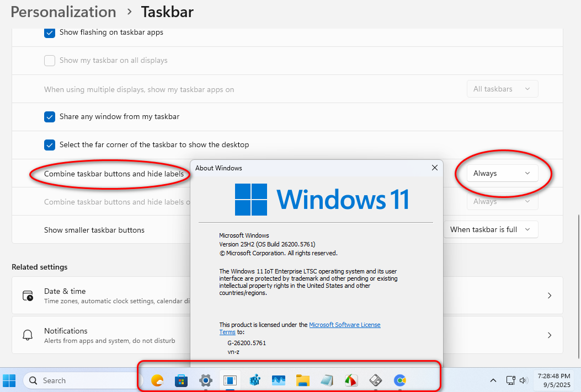This screenshot has height=392, width=581.
Task: Launch the Chrome-style browser icon on taskbar
Action: click(x=400, y=380)
